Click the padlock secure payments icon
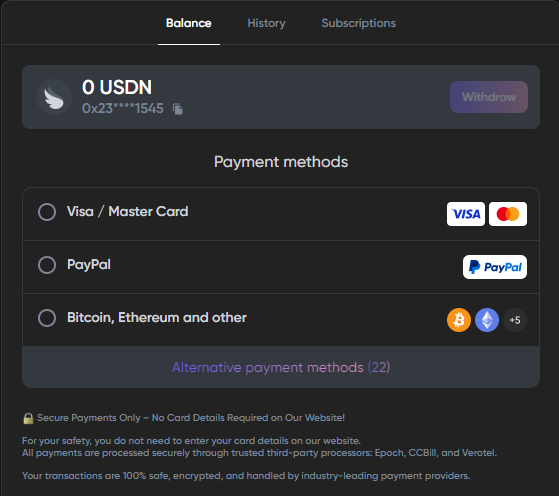This screenshot has height=496, width=559. pyautogui.click(x=28, y=418)
